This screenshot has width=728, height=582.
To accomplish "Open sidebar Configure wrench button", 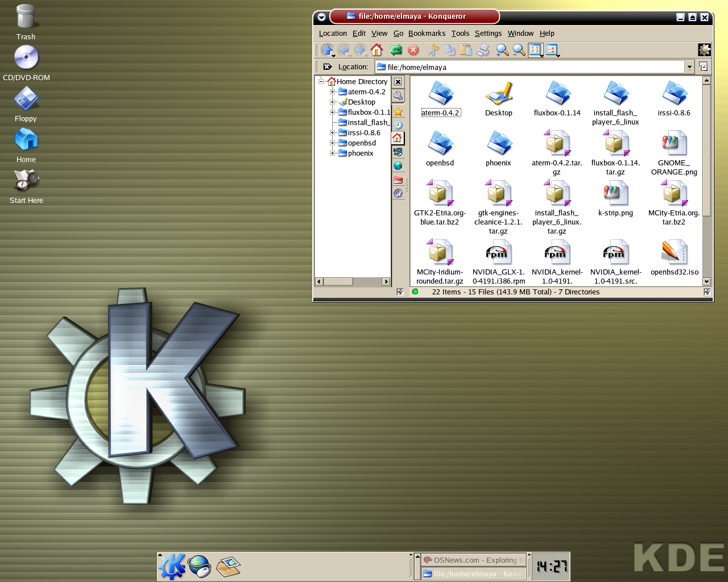I will click(x=398, y=96).
